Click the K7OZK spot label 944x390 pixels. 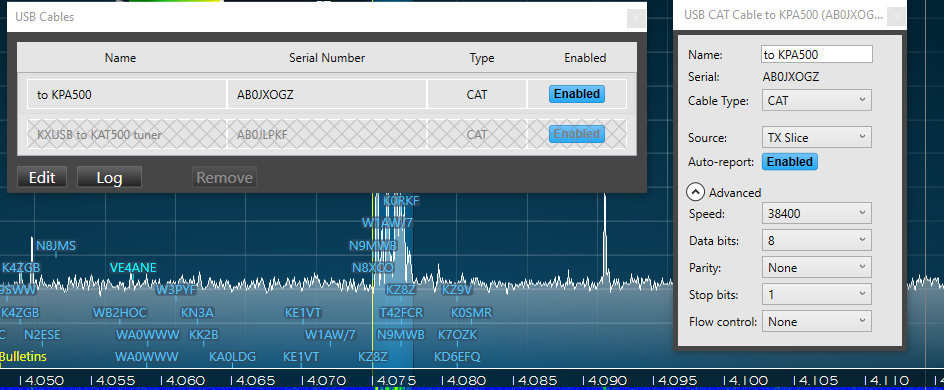[x=458, y=335]
